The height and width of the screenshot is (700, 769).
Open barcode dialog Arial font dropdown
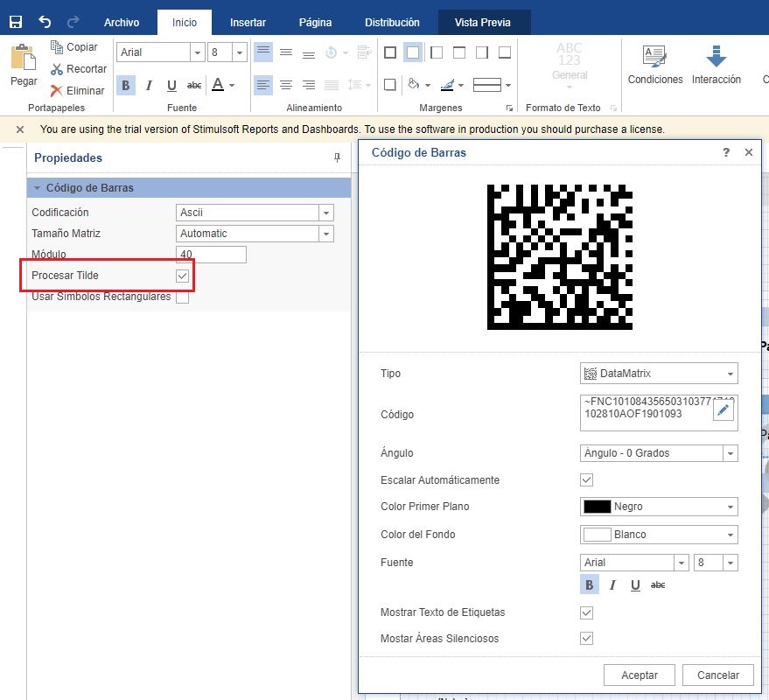click(682, 563)
